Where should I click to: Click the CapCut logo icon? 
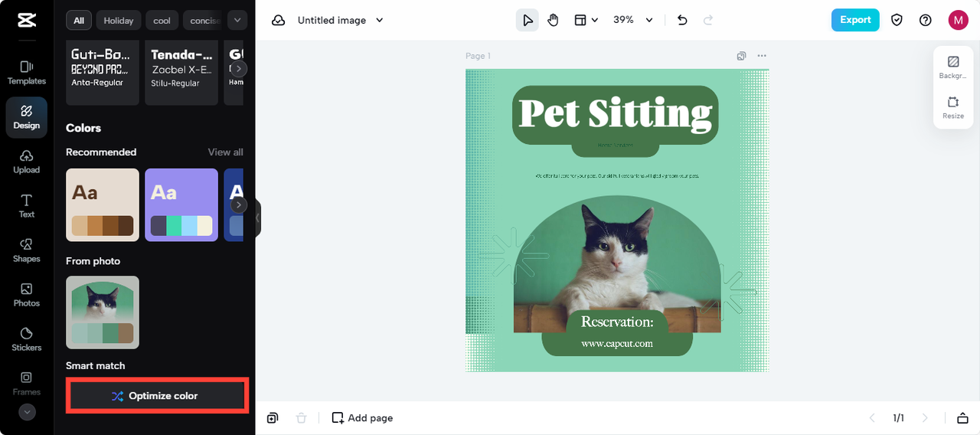pyautogui.click(x=27, y=20)
